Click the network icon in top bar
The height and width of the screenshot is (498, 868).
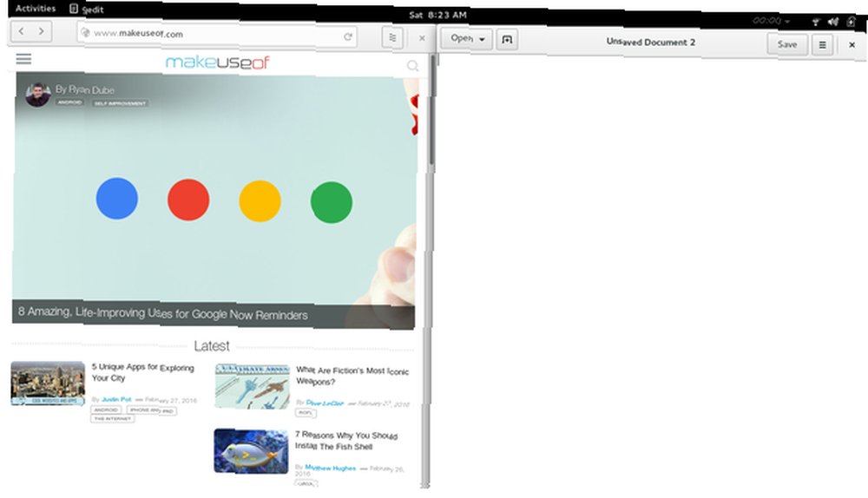tap(816, 22)
